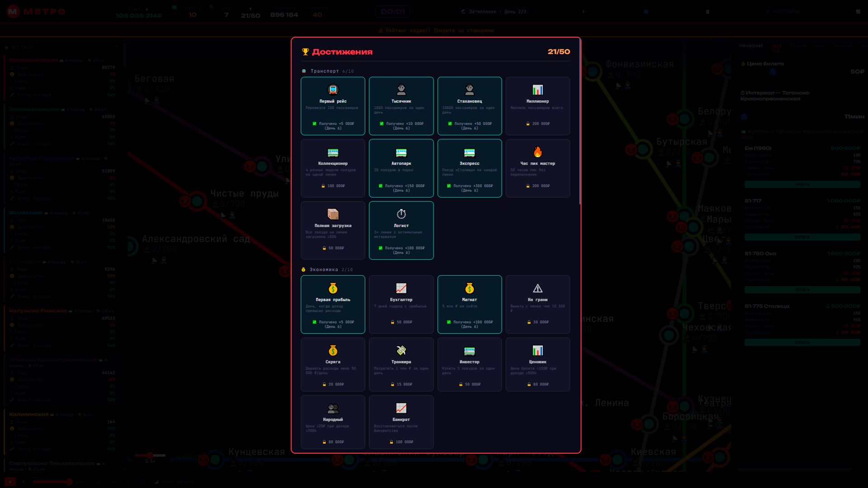
Task: Click the 2.5x speed slider on the map
Action: point(150,455)
